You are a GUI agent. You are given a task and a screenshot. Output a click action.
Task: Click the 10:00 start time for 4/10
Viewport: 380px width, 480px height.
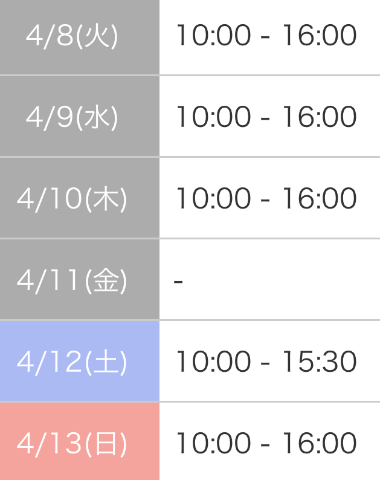214,198
